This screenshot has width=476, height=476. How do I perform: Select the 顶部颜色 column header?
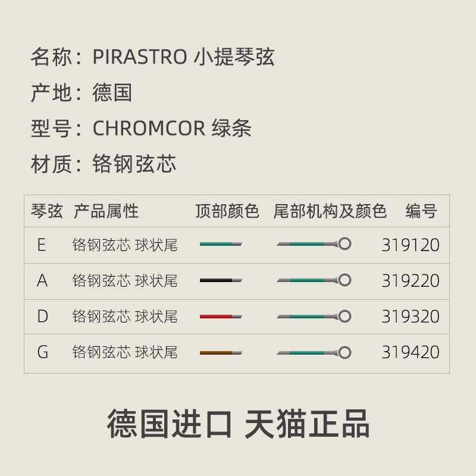227,211
